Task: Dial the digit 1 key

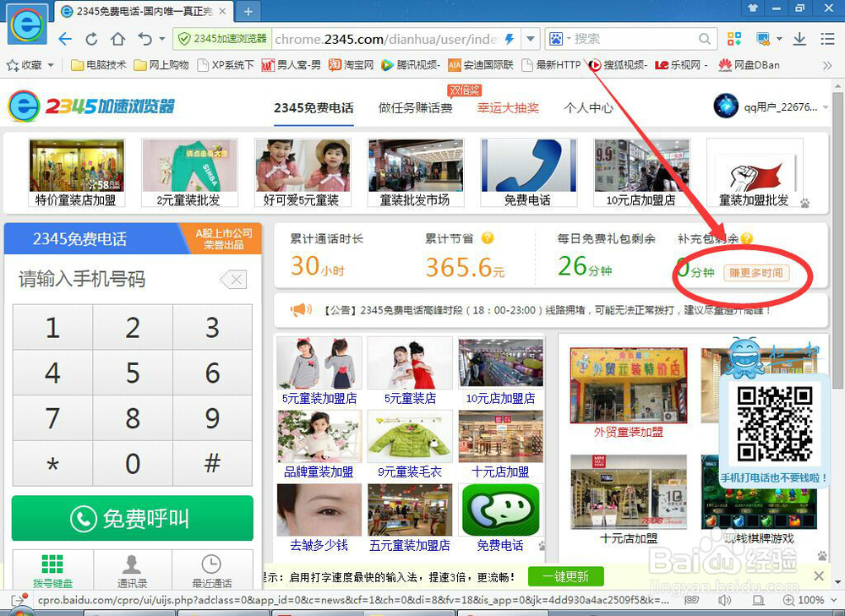Action: pyautogui.click(x=52, y=327)
